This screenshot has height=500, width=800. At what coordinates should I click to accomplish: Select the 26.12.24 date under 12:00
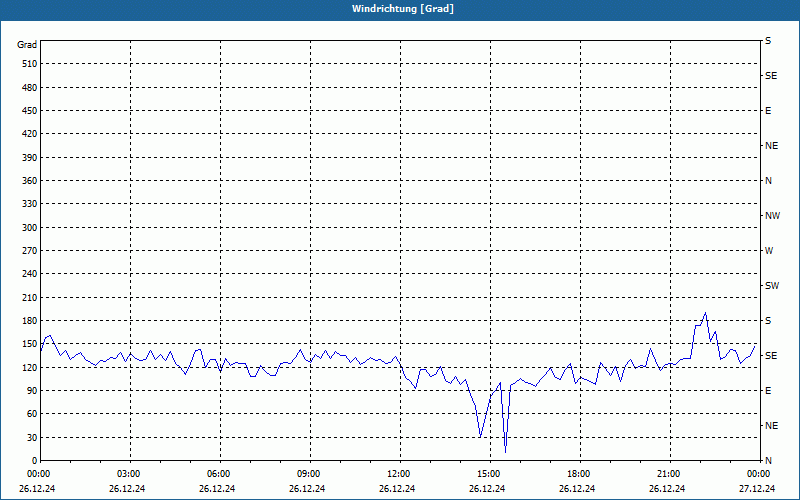[x=397, y=488]
